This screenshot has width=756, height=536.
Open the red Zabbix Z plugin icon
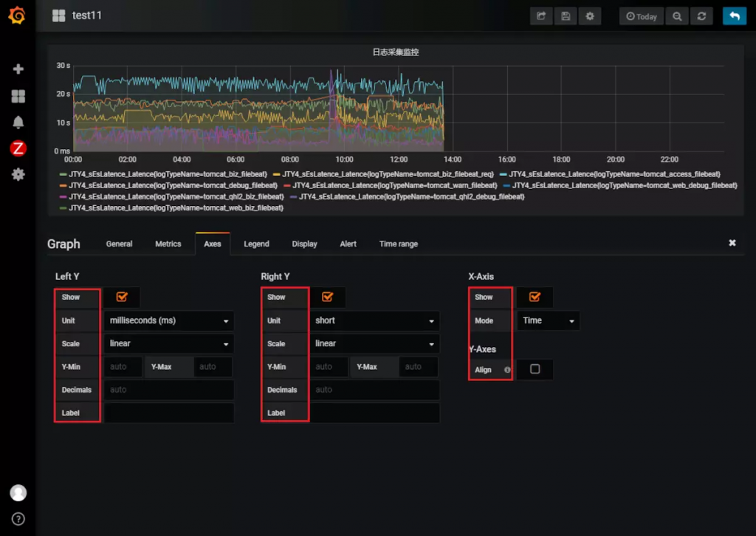point(18,148)
